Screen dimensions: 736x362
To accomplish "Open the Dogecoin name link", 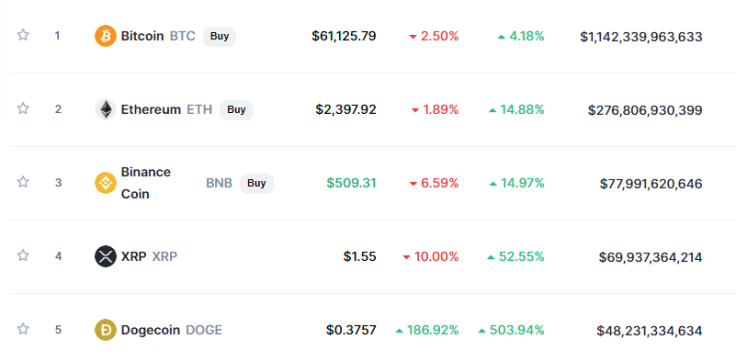I will coord(150,330).
